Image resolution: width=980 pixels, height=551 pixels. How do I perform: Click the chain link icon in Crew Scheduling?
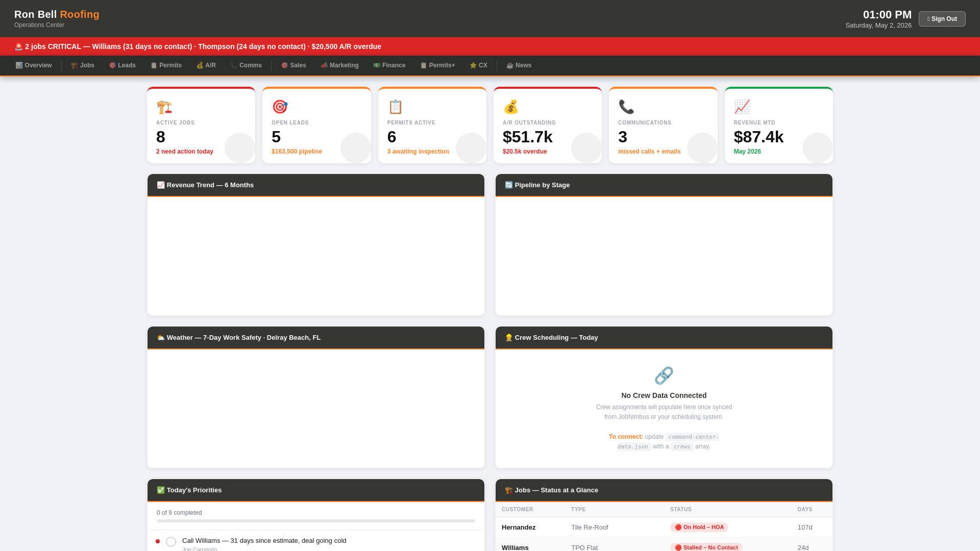click(664, 375)
